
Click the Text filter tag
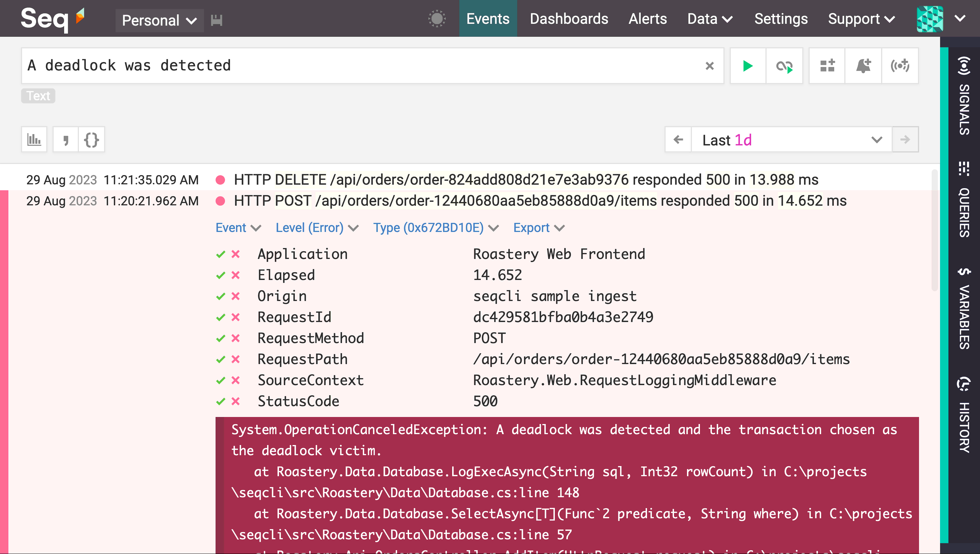click(x=38, y=96)
